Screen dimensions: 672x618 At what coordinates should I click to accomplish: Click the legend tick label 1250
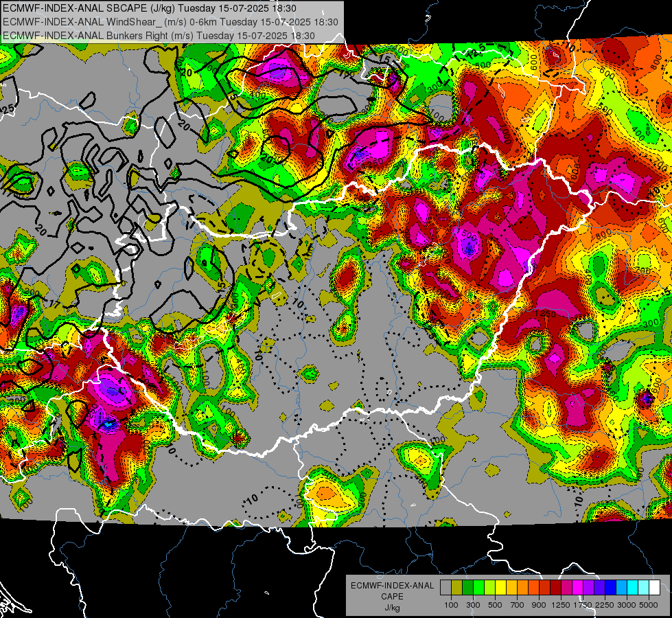click(x=561, y=605)
